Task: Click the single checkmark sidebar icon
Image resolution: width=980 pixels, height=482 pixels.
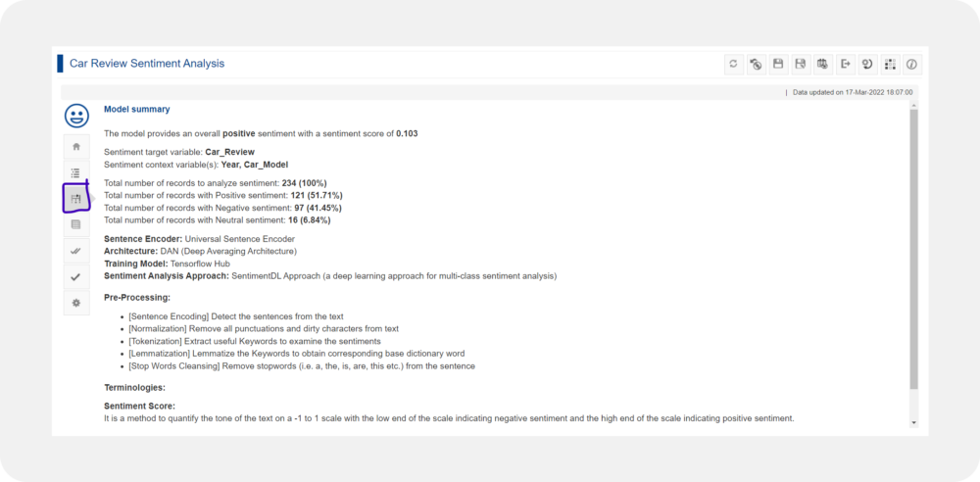Action: pos(76,277)
